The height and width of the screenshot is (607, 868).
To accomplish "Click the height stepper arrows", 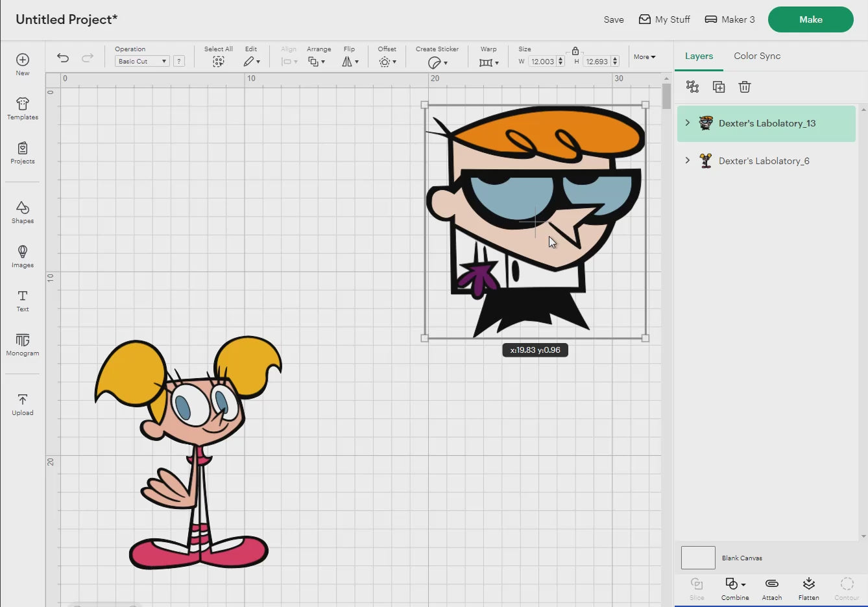I will click(615, 62).
